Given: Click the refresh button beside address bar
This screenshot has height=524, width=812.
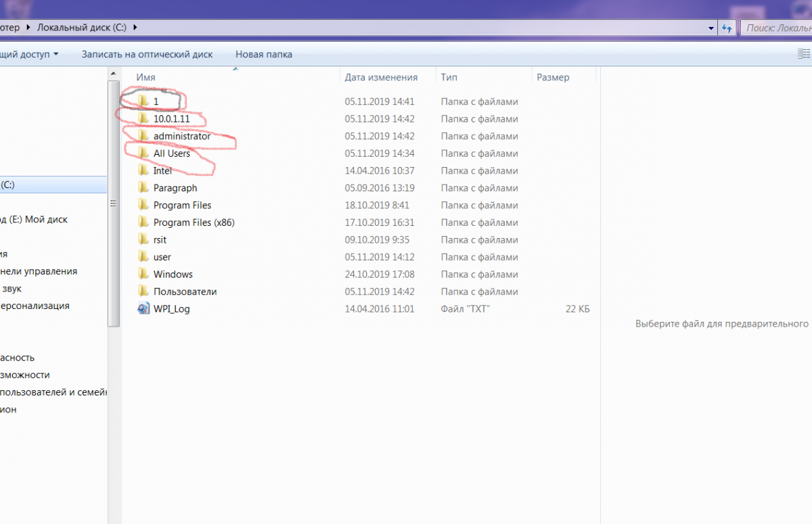Looking at the screenshot, I should [727, 28].
